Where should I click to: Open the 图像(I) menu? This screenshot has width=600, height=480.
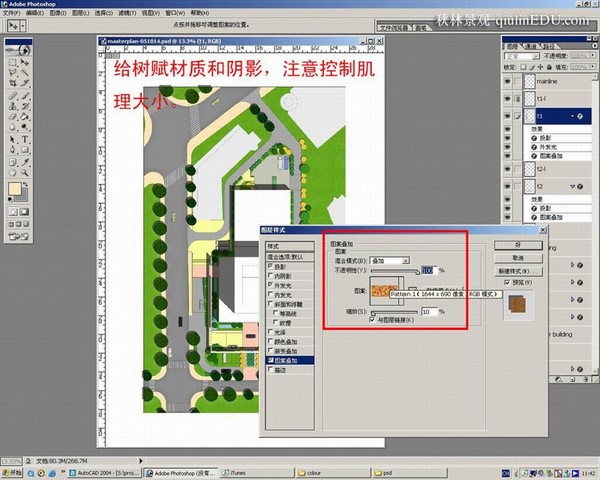(58, 13)
